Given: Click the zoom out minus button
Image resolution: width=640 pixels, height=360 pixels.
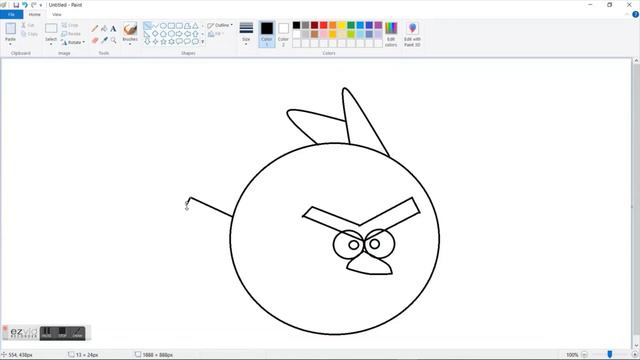Looking at the screenshot, I should pyautogui.click(x=584, y=355).
